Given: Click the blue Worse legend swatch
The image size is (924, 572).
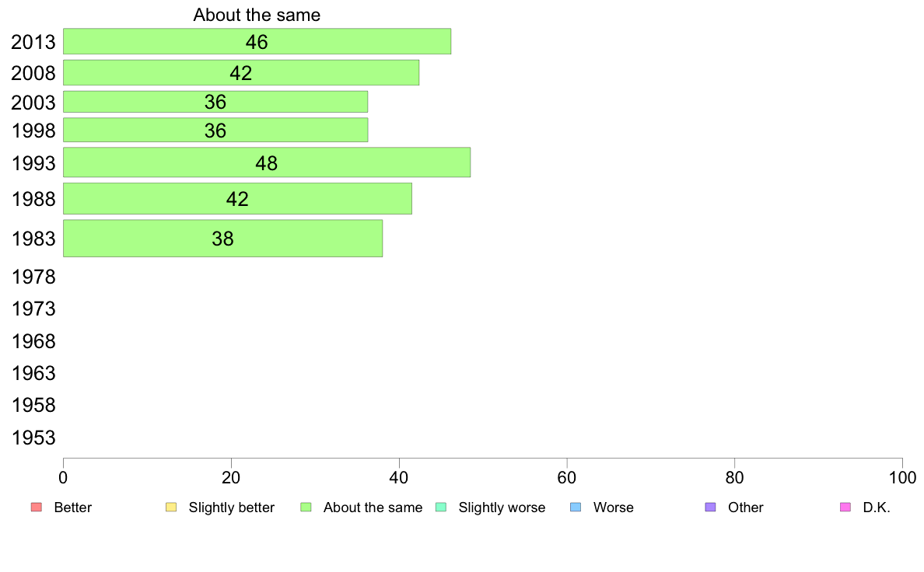Looking at the screenshot, I should pos(576,507).
